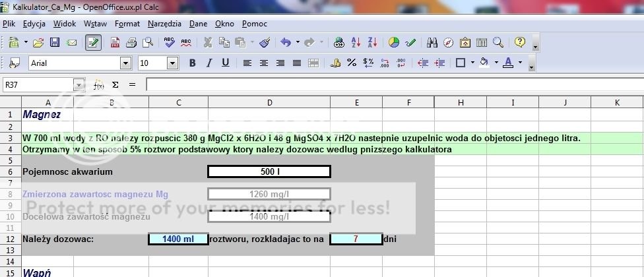Expand the Name Box R37 dropdown

coord(79,85)
